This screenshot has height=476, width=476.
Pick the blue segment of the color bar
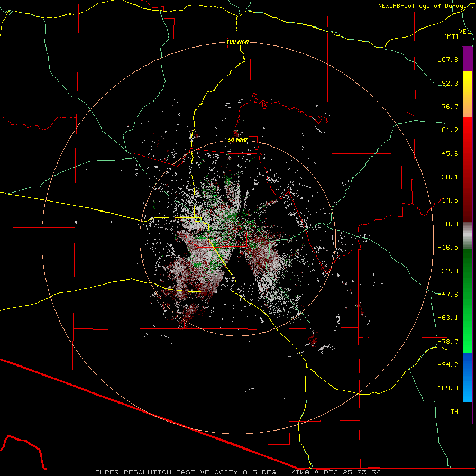pos(467,377)
